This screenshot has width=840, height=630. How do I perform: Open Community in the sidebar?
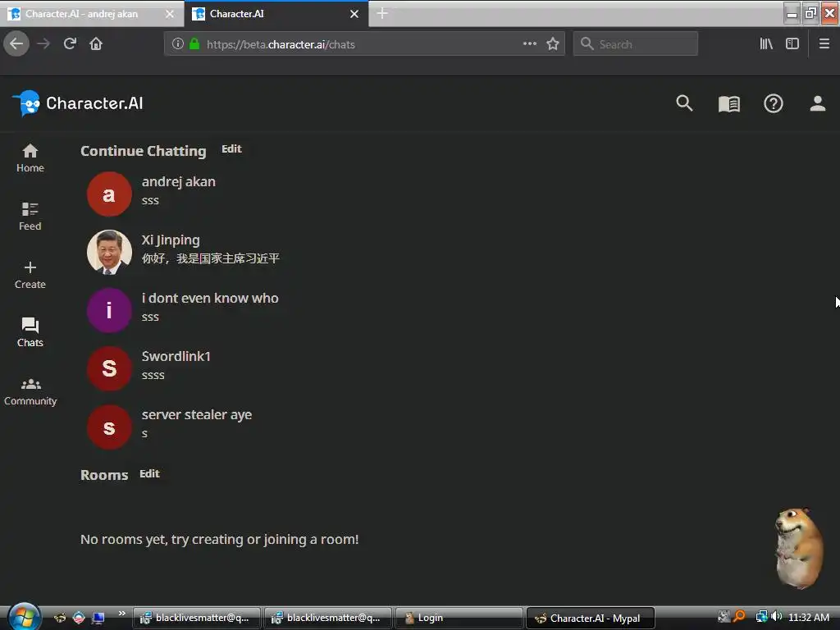click(30, 391)
